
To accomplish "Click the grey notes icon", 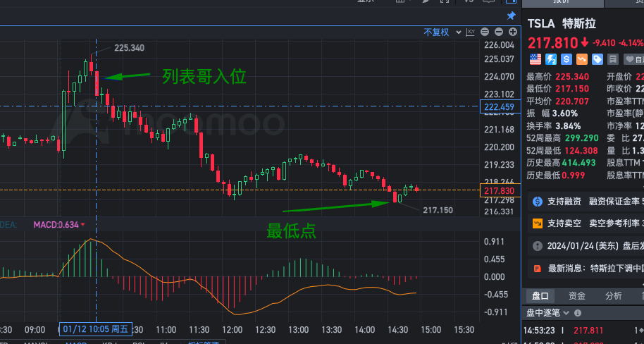I will click(613, 60).
